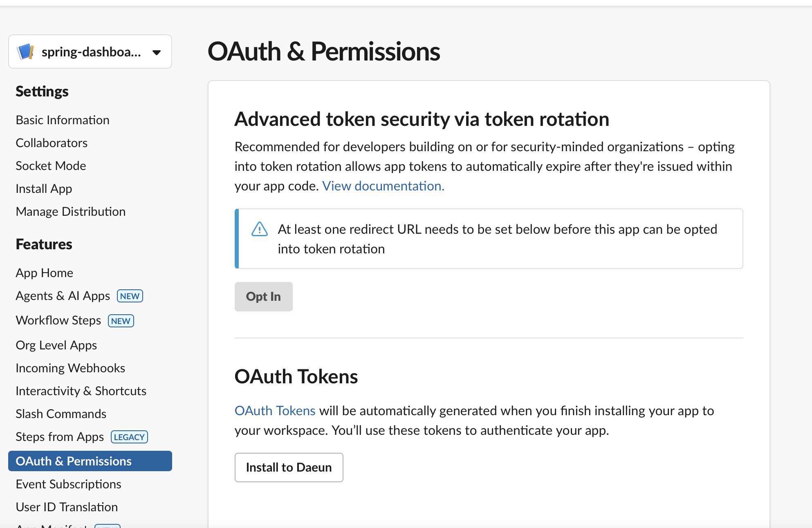The width and height of the screenshot is (812, 528).
Task: Select Interactivity & Shortcuts
Action: point(81,391)
